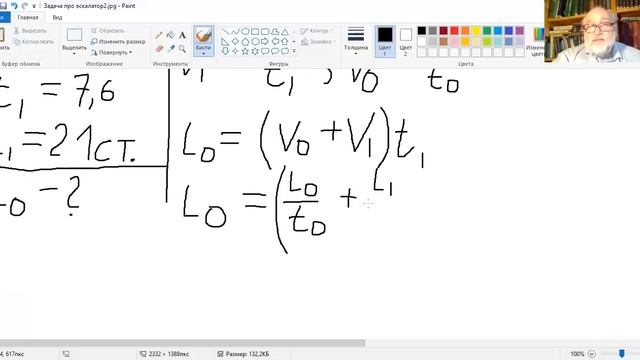Choose the oval shape
Image resolution: width=640 pixels, height=360 pixels.
[x=245, y=31]
